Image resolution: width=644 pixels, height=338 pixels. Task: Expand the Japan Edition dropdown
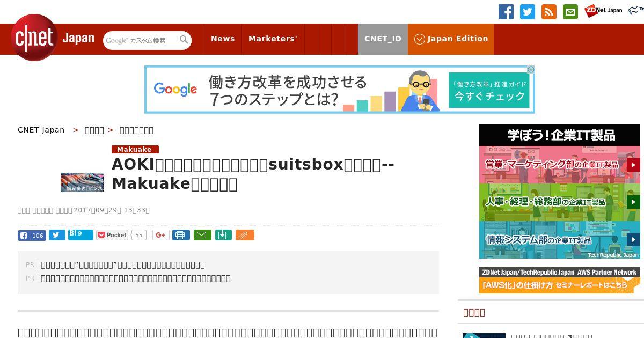451,39
